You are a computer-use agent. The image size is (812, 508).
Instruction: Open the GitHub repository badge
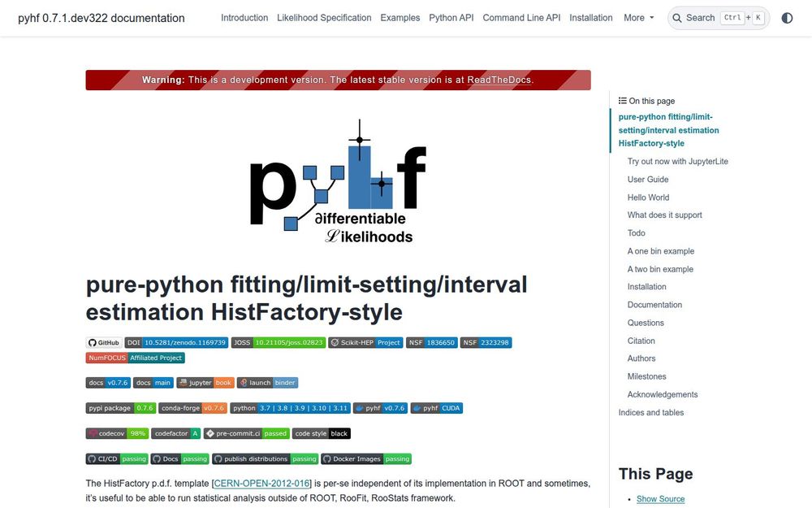(103, 342)
